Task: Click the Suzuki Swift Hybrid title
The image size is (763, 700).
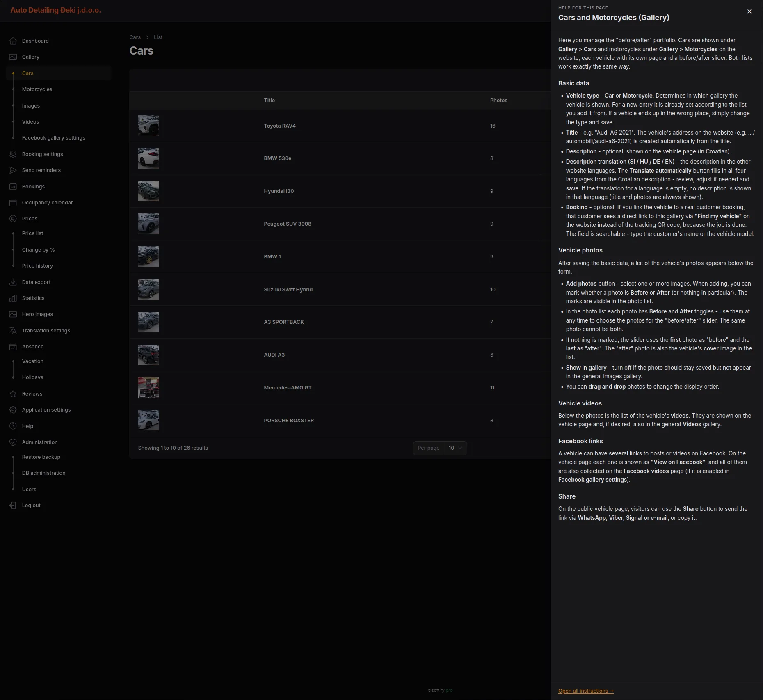Action: coord(288,290)
